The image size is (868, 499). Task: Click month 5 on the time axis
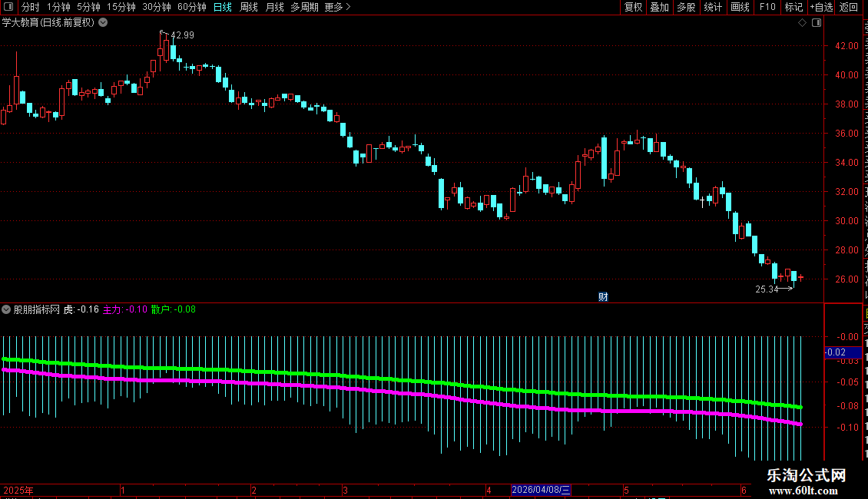coord(626,490)
